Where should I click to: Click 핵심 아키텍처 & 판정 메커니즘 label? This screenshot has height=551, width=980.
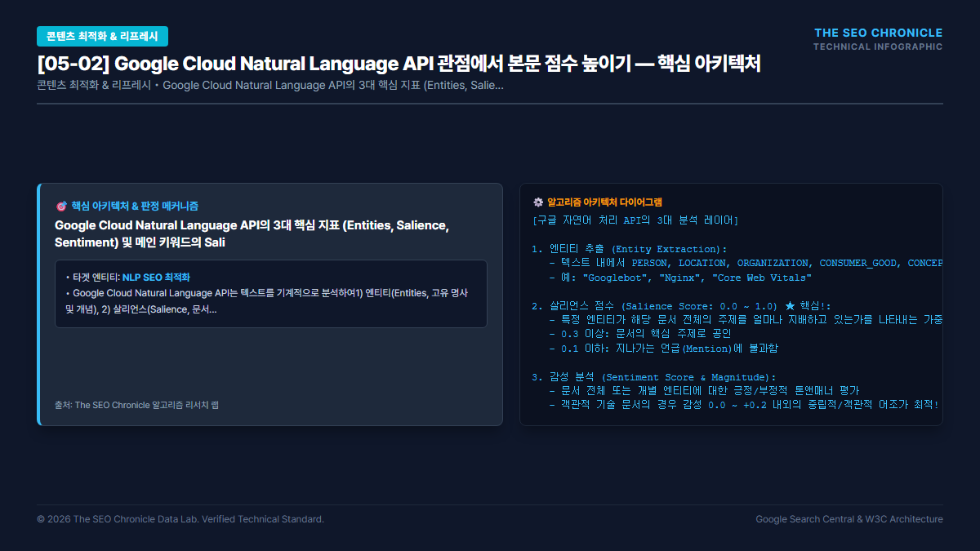(135, 207)
